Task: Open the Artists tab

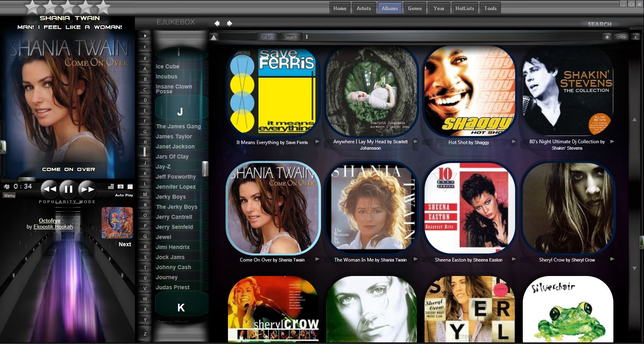Action: click(x=364, y=8)
